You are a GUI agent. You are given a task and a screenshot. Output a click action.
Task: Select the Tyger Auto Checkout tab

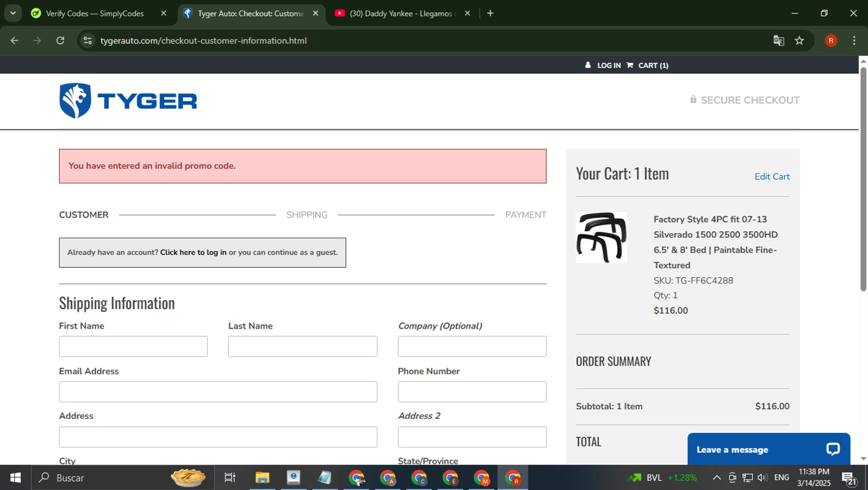251,13
